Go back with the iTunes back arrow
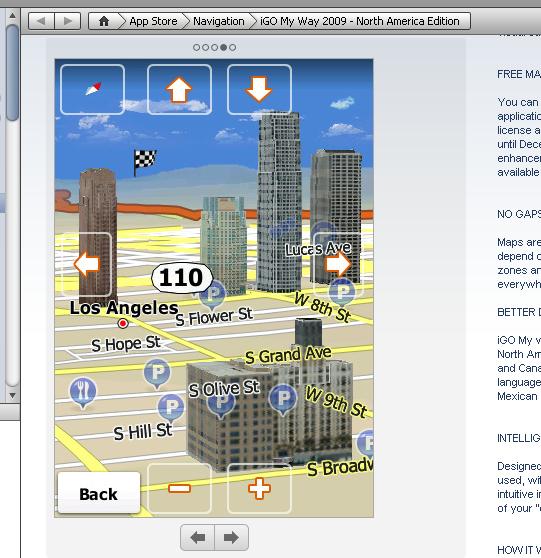The width and height of the screenshot is (541, 558). coord(41,21)
